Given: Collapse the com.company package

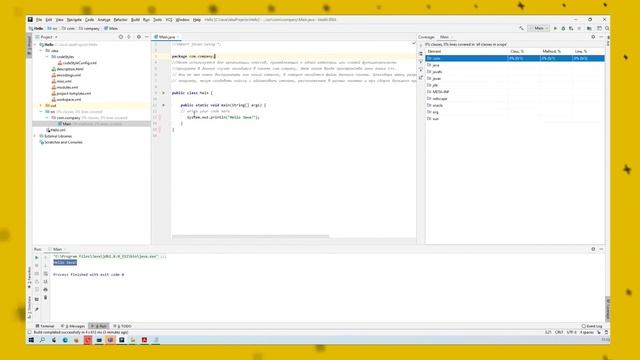Looking at the screenshot, I should point(47,118).
